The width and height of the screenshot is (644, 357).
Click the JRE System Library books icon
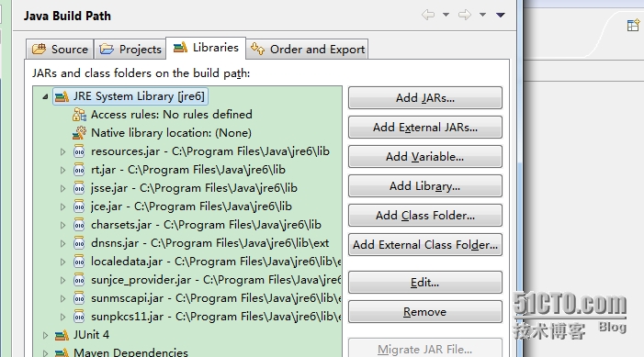62,97
